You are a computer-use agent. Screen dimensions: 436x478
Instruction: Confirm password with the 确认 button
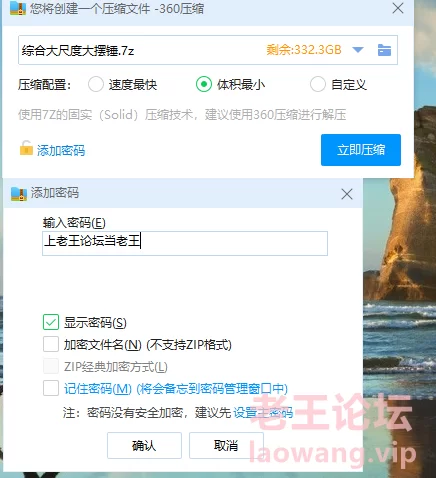[x=144, y=445]
